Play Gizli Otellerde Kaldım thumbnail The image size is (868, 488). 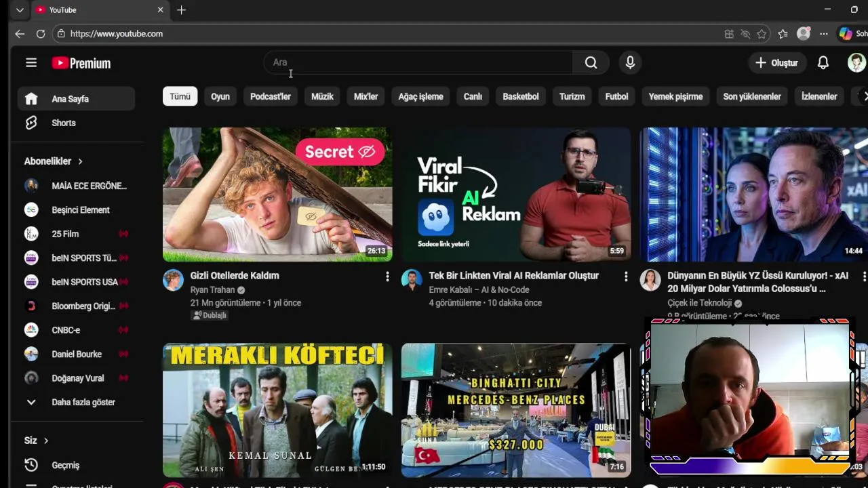point(277,195)
